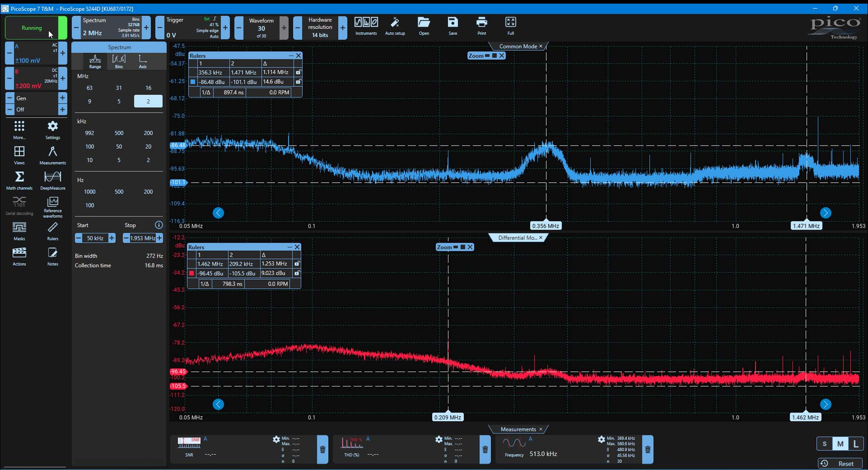The image size is (868, 470).
Task: Click the Open folder icon
Action: (x=424, y=26)
